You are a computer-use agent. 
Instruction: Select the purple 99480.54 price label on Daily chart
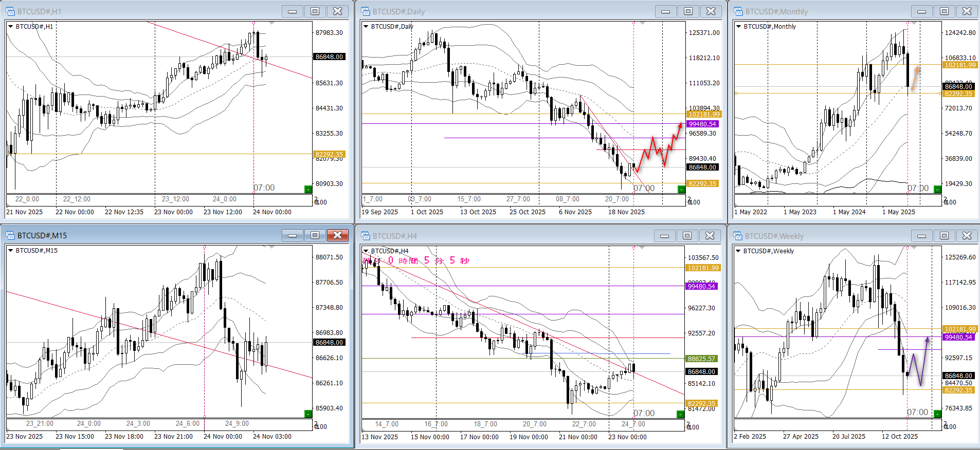(x=702, y=124)
